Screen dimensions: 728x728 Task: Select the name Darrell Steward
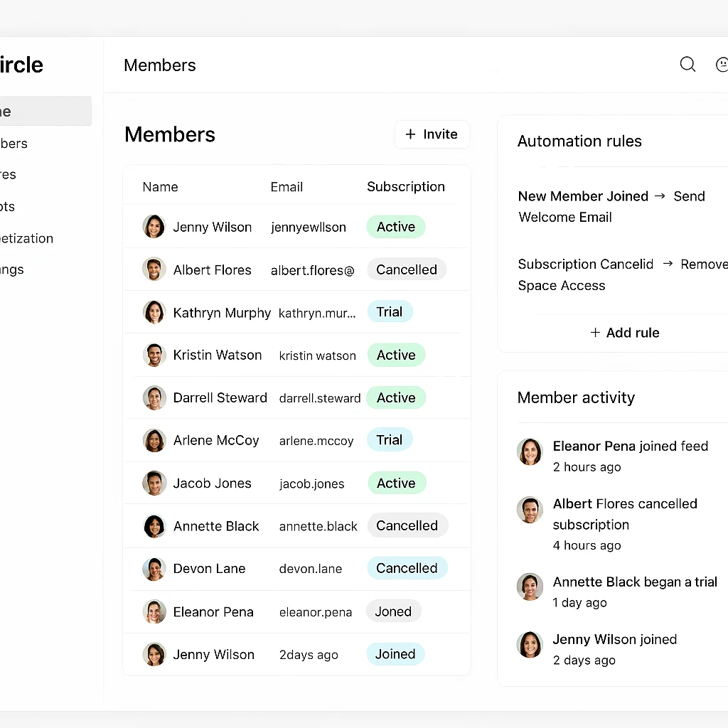(x=220, y=397)
